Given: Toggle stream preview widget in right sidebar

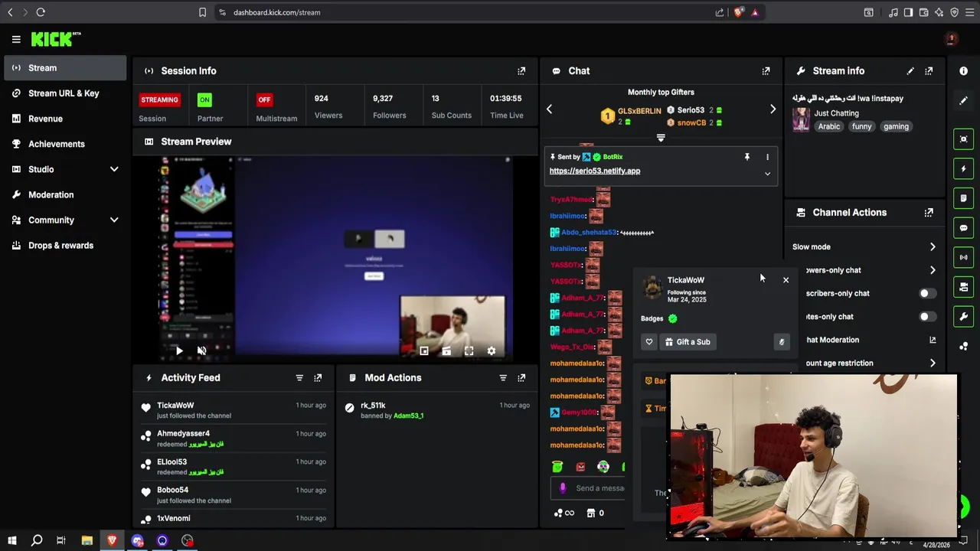Looking at the screenshot, I should 963,139.
